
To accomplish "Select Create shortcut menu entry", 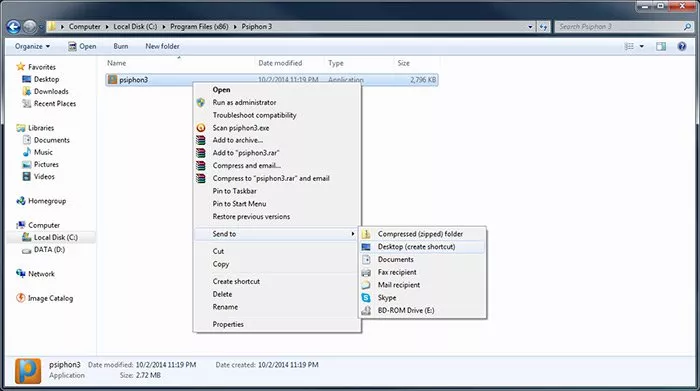I will click(236, 282).
